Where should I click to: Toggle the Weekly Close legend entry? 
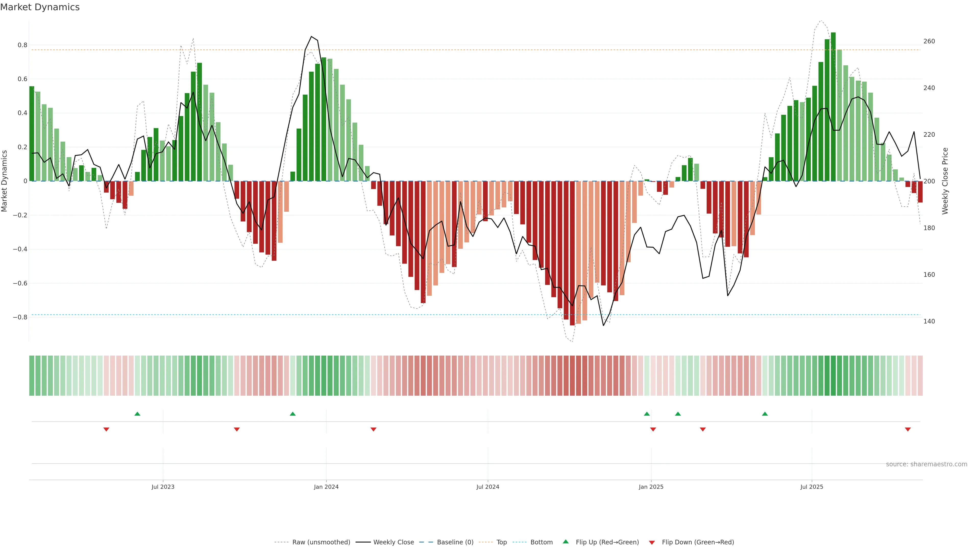[x=393, y=542]
